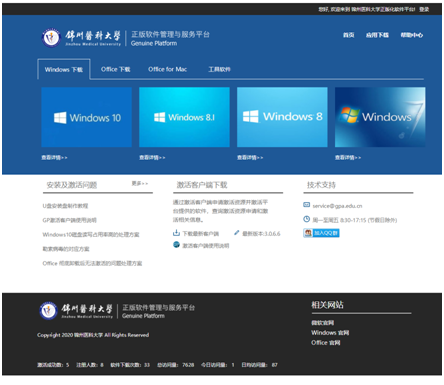Switch to the Office 下载 tab

pos(115,69)
